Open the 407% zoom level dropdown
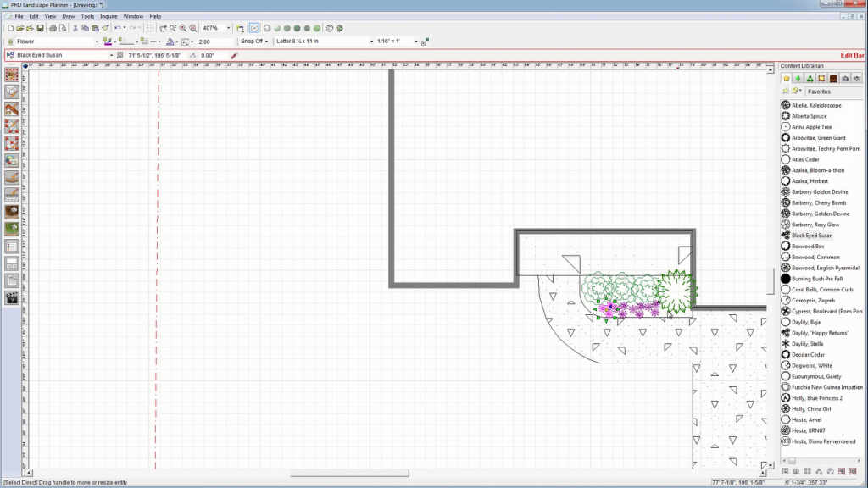Image resolution: width=868 pixels, height=488 pixels. tap(229, 26)
